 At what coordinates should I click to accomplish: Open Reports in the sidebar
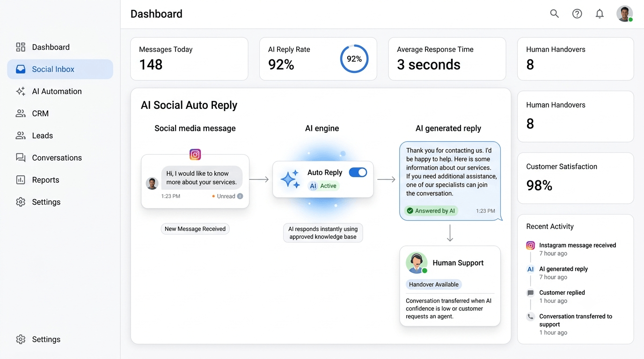click(x=60, y=180)
